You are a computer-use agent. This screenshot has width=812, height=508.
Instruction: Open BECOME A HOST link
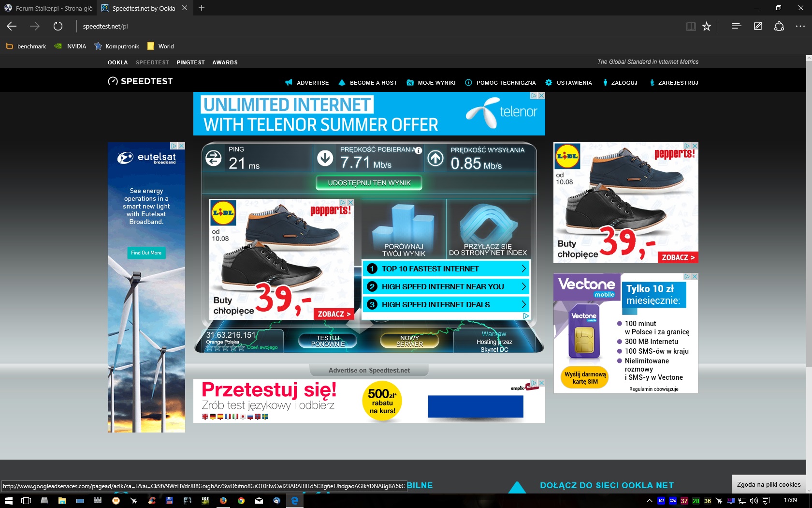[368, 83]
